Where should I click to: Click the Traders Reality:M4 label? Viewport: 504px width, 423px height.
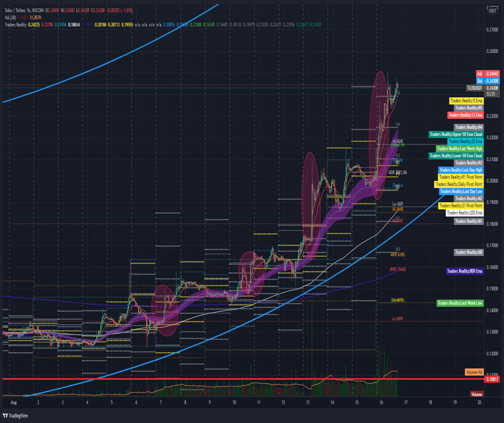[x=469, y=127]
